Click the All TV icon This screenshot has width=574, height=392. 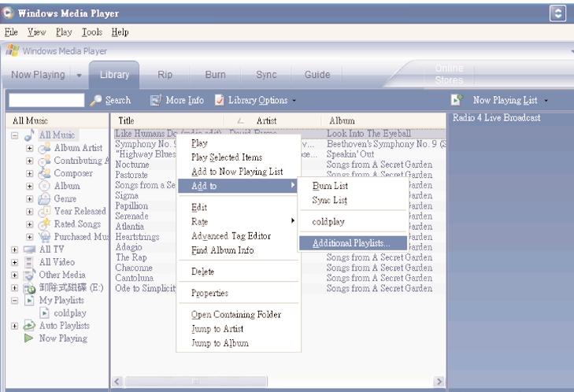(x=29, y=250)
